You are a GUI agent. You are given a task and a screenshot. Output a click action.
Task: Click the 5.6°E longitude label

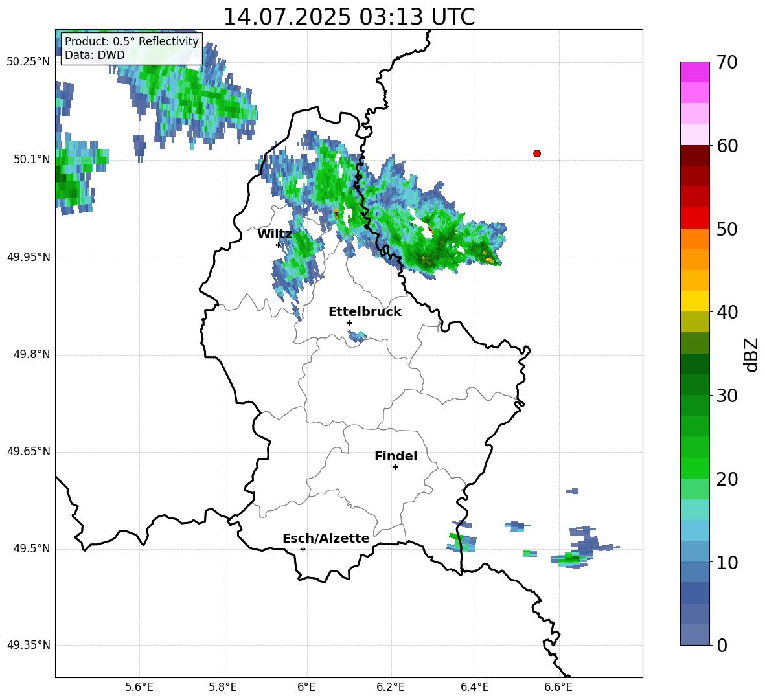[139, 687]
